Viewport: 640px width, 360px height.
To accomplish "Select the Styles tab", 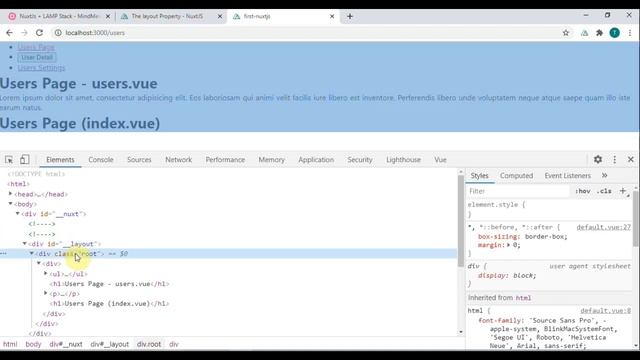I will click(479, 176).
